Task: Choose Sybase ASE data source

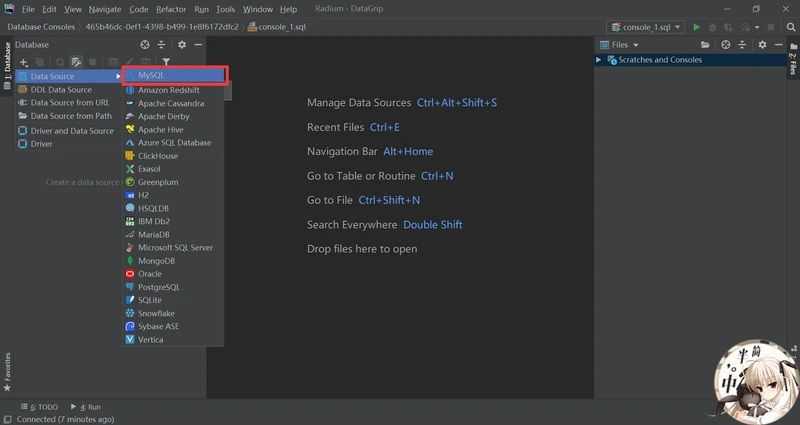Action: 173,327
